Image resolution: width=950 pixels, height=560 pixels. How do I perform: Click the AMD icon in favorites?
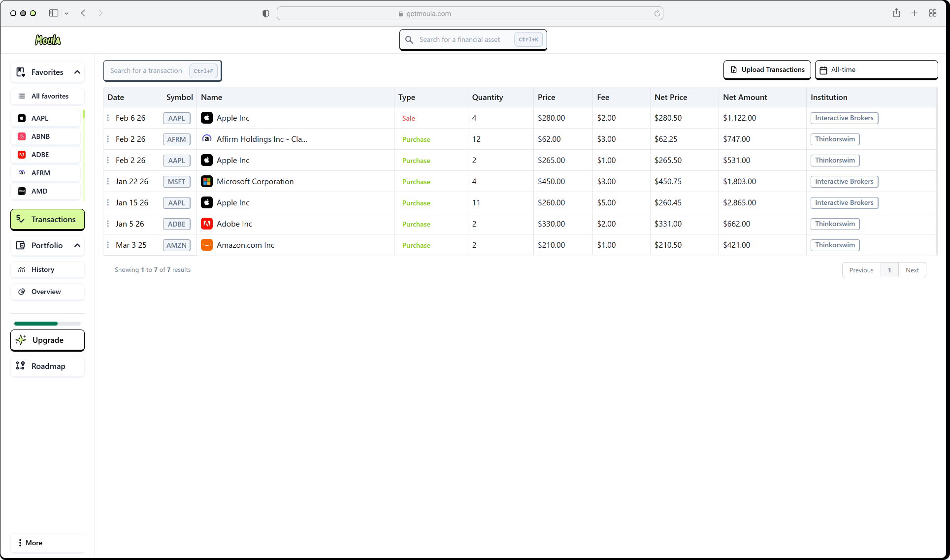point(22,191)
